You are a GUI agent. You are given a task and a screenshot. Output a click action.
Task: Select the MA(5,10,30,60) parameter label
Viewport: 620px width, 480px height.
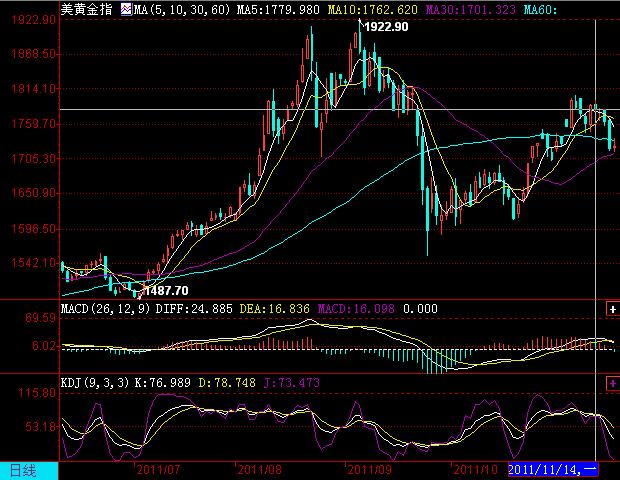[x=181, y=9]
